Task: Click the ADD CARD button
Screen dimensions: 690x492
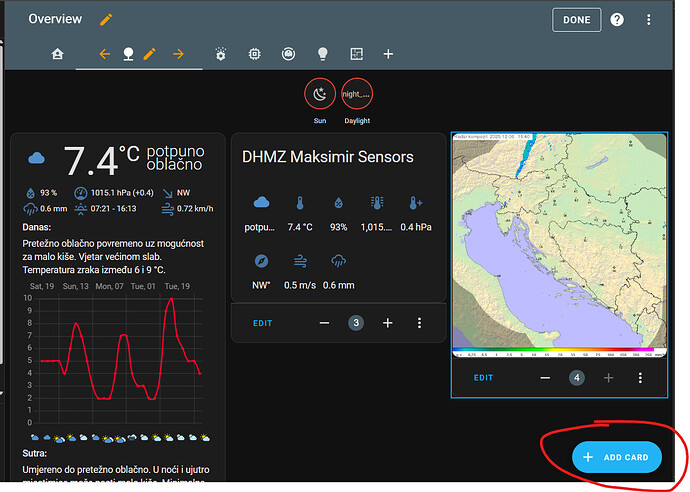Action: tap(617, 457)
